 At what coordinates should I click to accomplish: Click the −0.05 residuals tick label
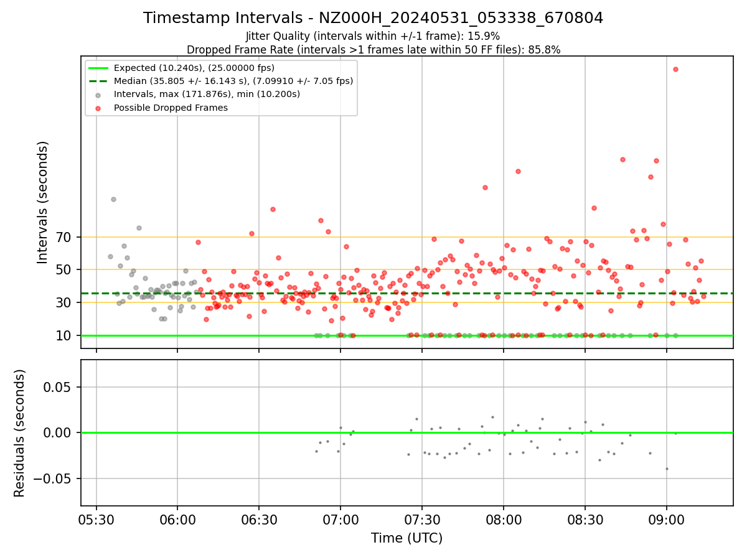pos(53,478)
